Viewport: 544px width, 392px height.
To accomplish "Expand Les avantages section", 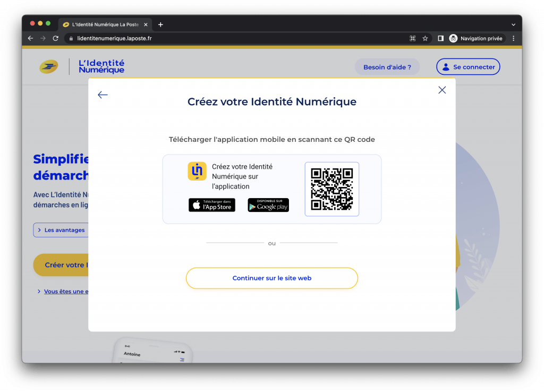I will (61, 230).
